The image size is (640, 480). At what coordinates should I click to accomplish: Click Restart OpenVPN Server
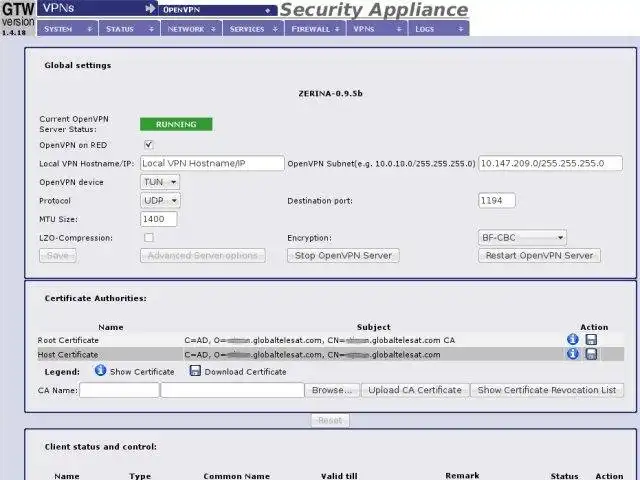pyautogui.click(x=539, y=256)
